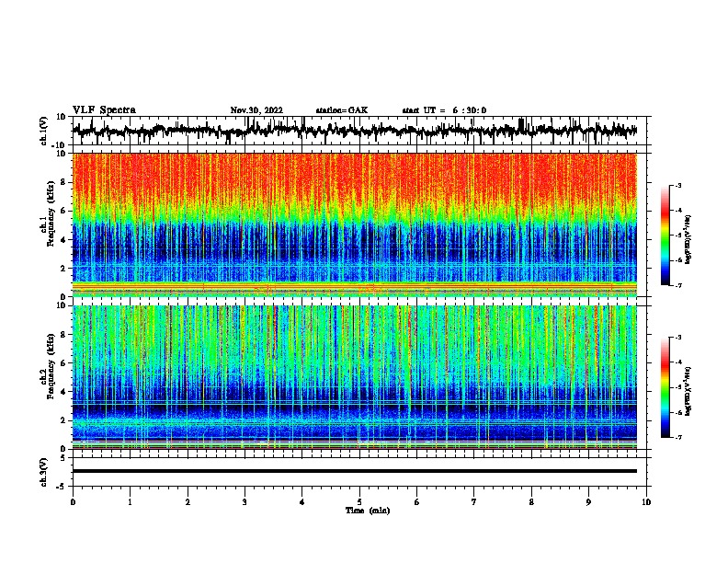Viewport: 728px width, 563px height.
Task: Click the "station=GAK" header label
Action: [342, 110]
